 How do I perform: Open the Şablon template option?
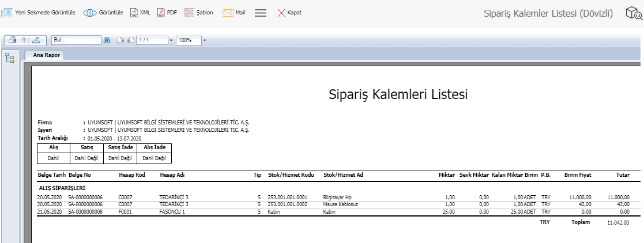(198, 13)
